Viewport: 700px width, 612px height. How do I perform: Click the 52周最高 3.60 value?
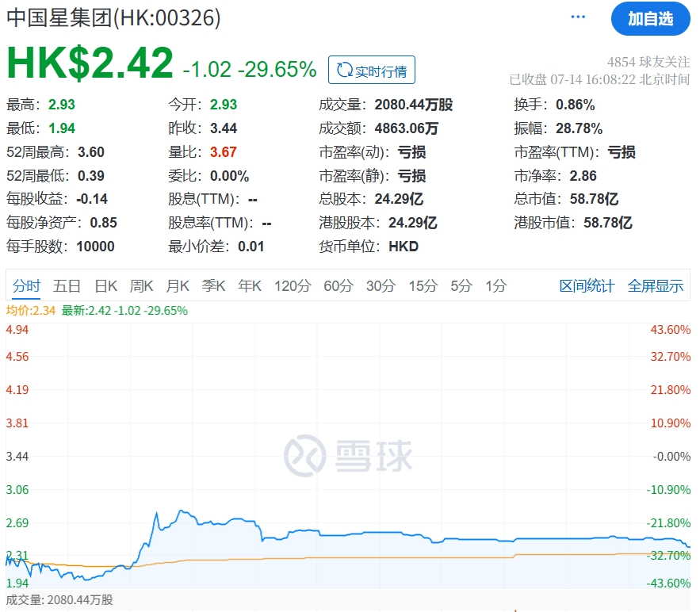tap(91, 151)
